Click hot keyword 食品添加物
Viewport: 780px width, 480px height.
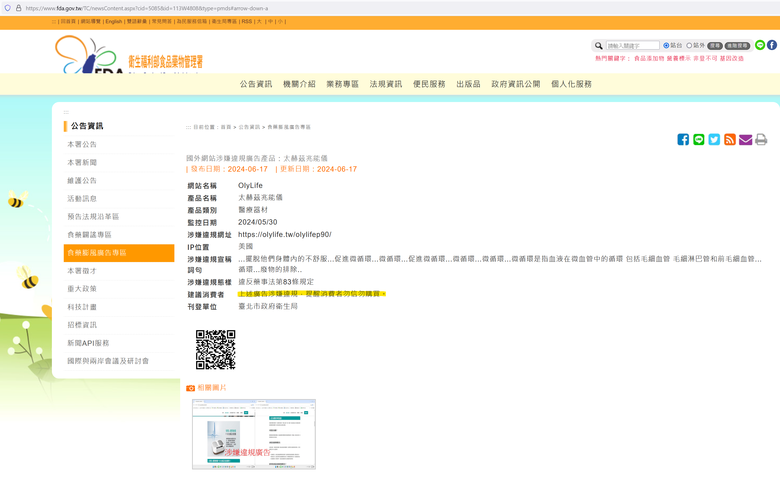click(x=649, y=58)
